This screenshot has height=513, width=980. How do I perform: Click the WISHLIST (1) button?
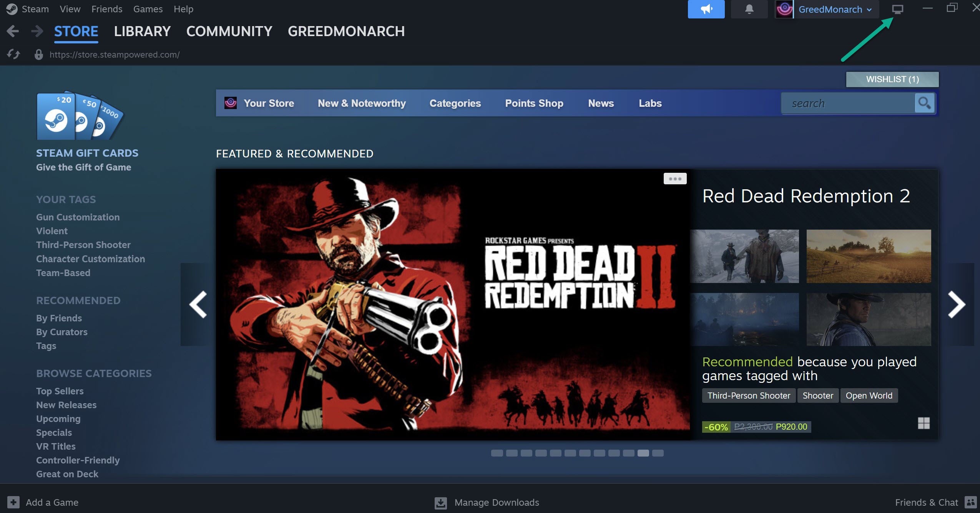[x=892, y=79]
